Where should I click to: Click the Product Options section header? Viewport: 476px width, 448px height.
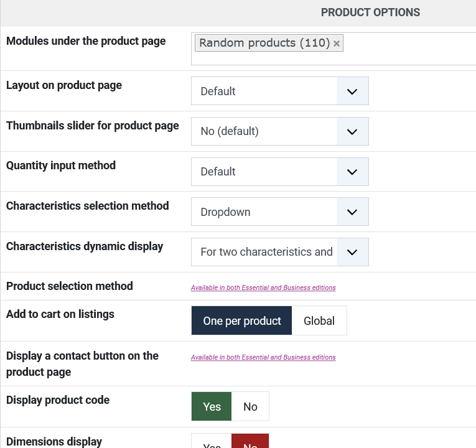(370, 12)
